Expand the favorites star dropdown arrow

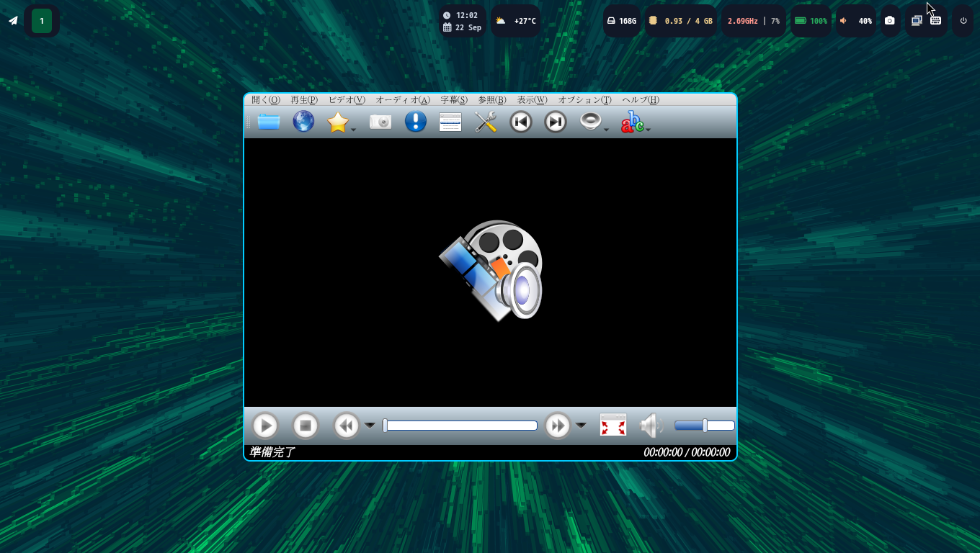pyautogui.click(x=353, y=130)
